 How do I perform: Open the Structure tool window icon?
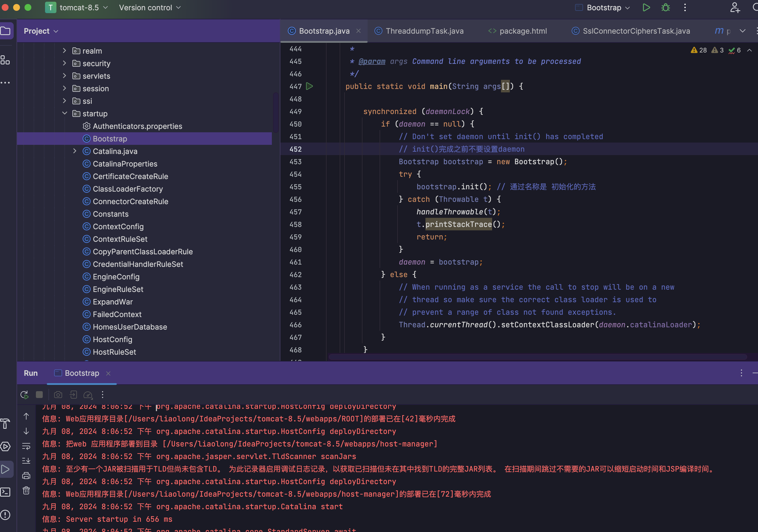5,60
